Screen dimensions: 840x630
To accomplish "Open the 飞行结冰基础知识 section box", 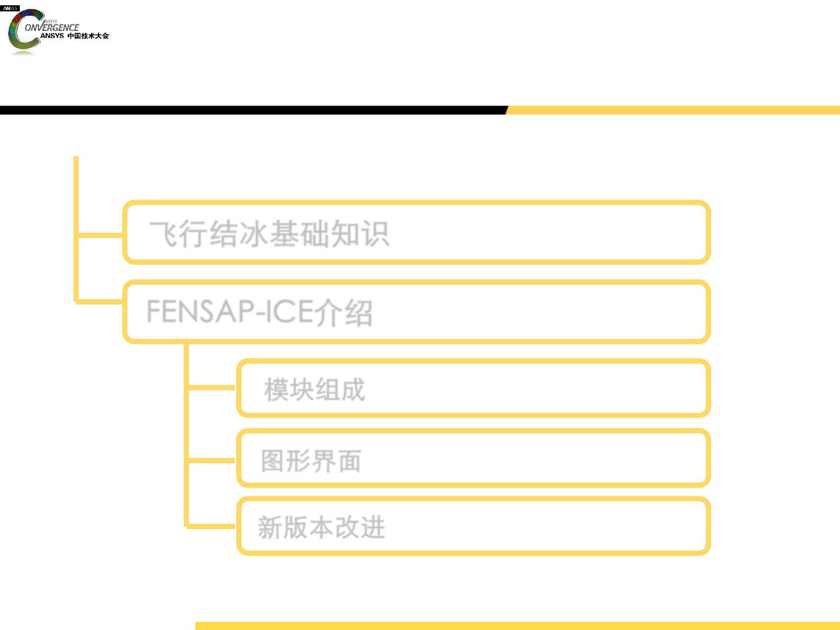I will (416, 232).
